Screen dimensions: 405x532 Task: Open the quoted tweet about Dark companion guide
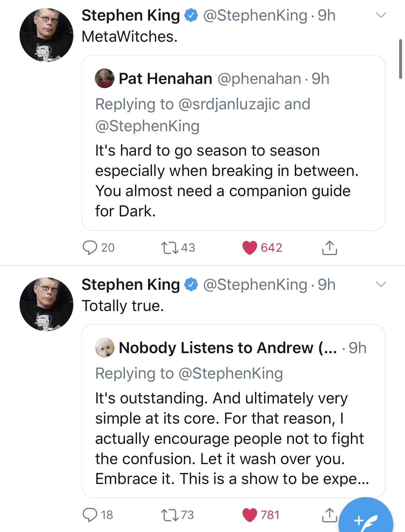(x=233, y=143)
